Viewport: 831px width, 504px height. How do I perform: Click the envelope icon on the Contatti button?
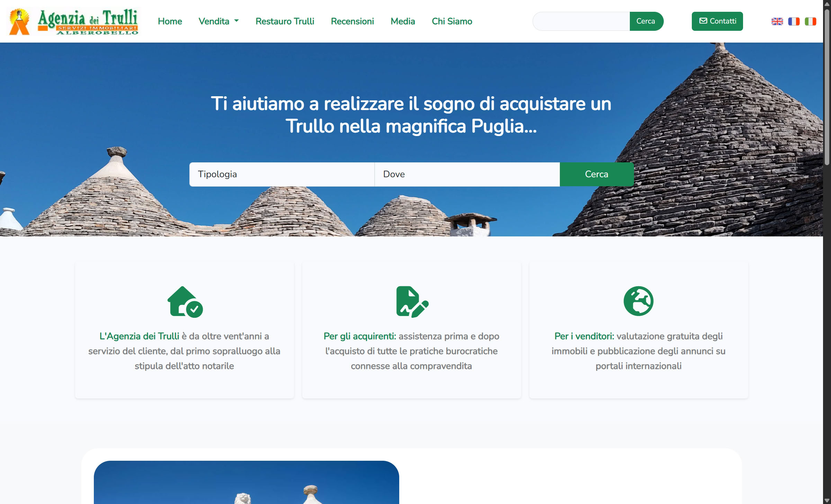point(704,21)
